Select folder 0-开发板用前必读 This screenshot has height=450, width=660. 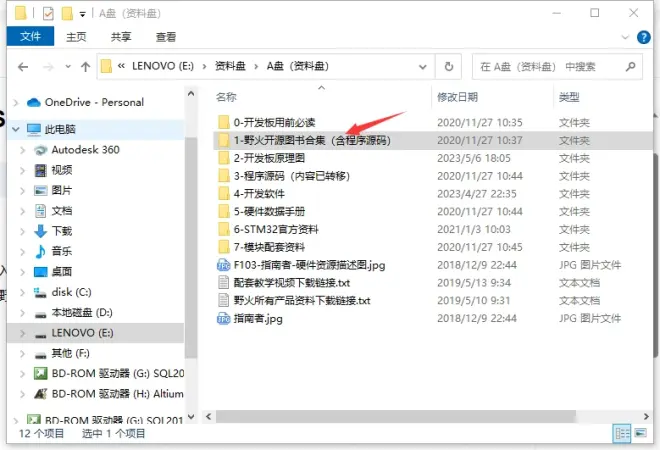pyautogui.click(x=274, y=122)
